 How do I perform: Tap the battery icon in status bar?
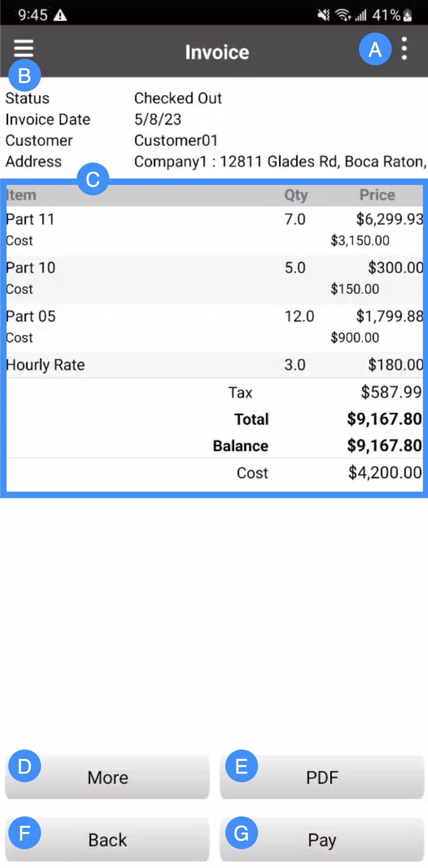point(408,15)
